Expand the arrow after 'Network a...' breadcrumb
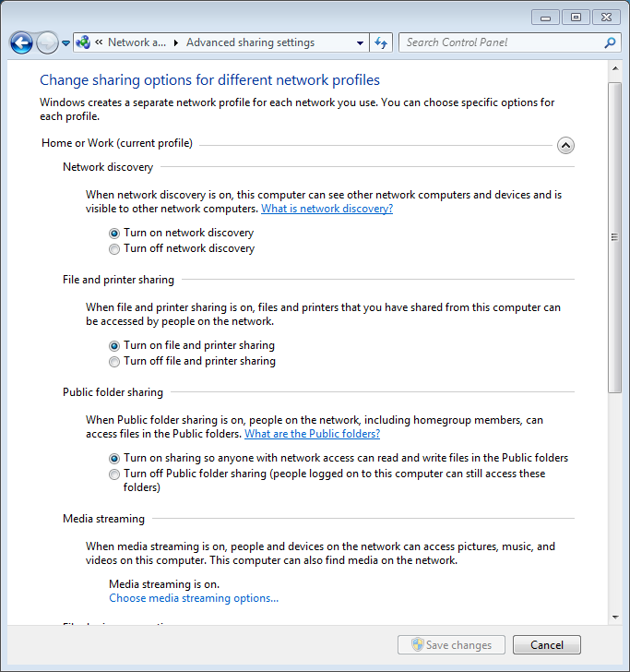Screen dimensions: 630x672 pyautogui.click(x=176, y=42)
